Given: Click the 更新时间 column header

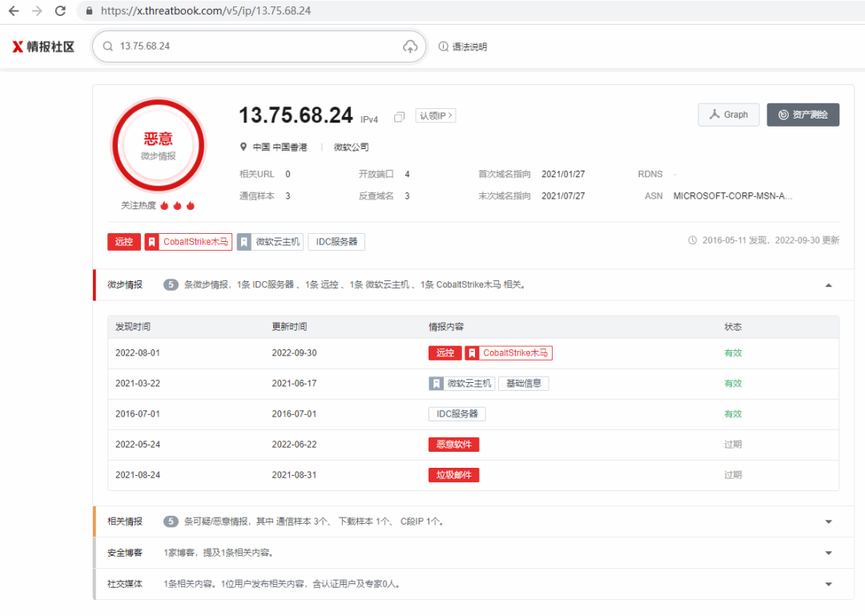Looking at the screenshot, I should (x=290, y=327).
